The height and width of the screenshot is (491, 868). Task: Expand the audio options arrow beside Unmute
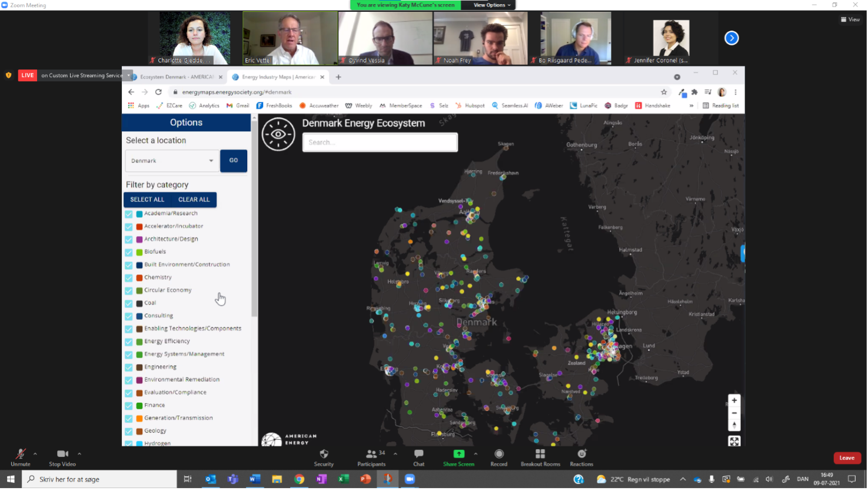pyautogui.click(x=35, y=454)
